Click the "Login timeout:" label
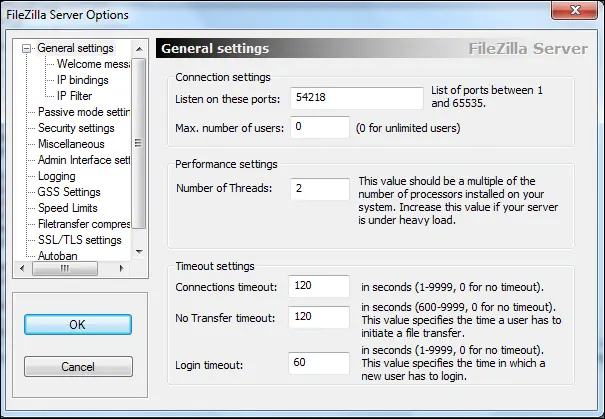 pyautogui.click(x=209, y=365)
